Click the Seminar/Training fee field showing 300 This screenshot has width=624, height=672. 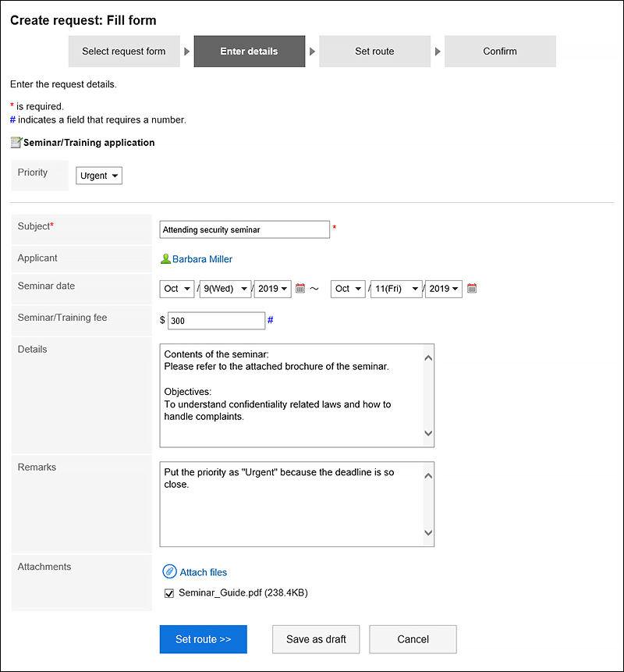tap(216, 321)
